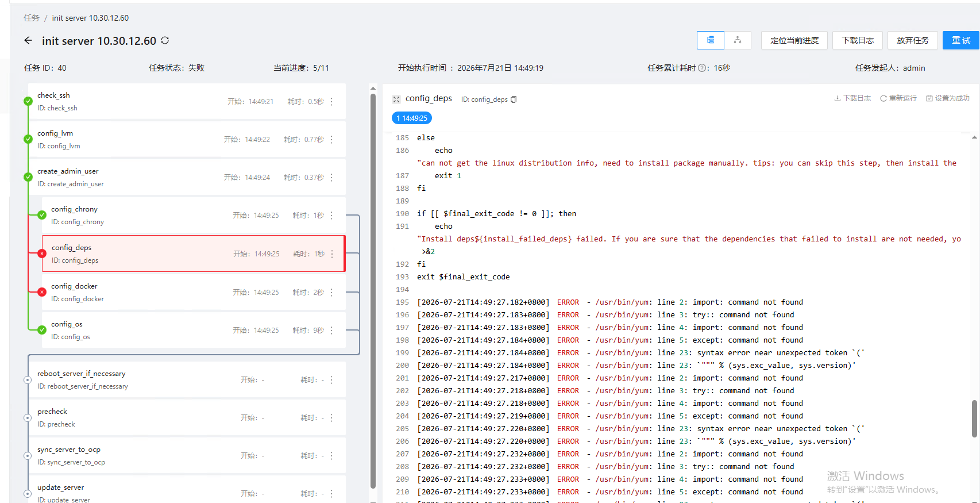
Task: Open more menu for precheck step
Action: point(331,417)
